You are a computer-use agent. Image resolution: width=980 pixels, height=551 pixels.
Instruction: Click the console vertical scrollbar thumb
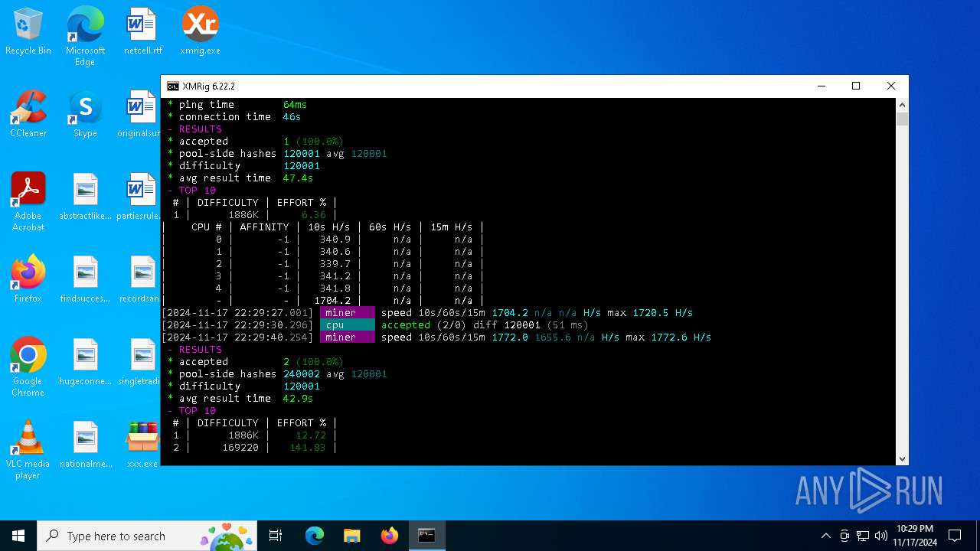902,119
